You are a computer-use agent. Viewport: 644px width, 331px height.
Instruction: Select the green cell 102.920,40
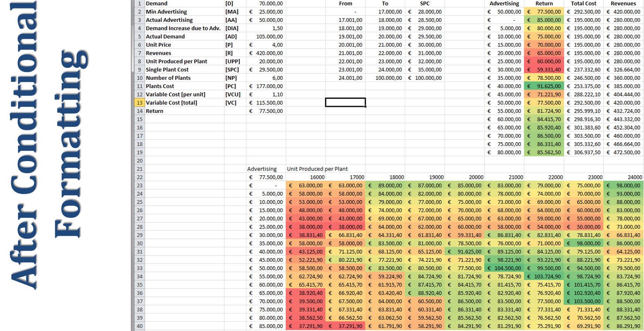(584, 293)
